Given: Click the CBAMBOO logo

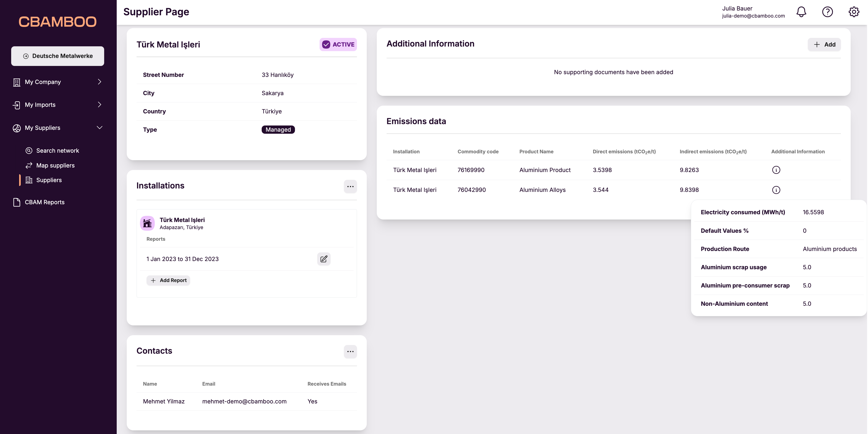Looking at the screenshot, I should click(57, 22).
